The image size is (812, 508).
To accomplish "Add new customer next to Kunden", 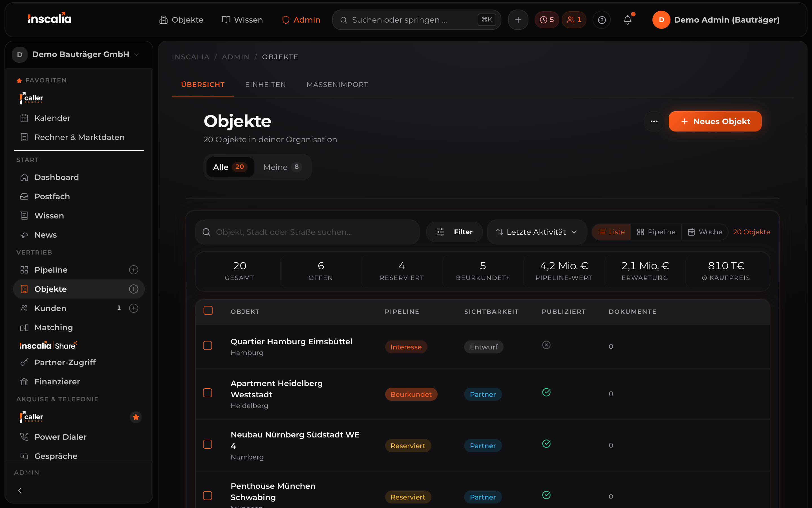I will click(134, 308).
